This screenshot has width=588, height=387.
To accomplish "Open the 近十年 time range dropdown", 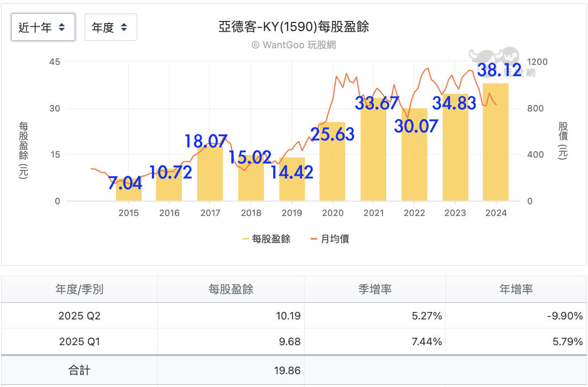I will coord(43,27).
